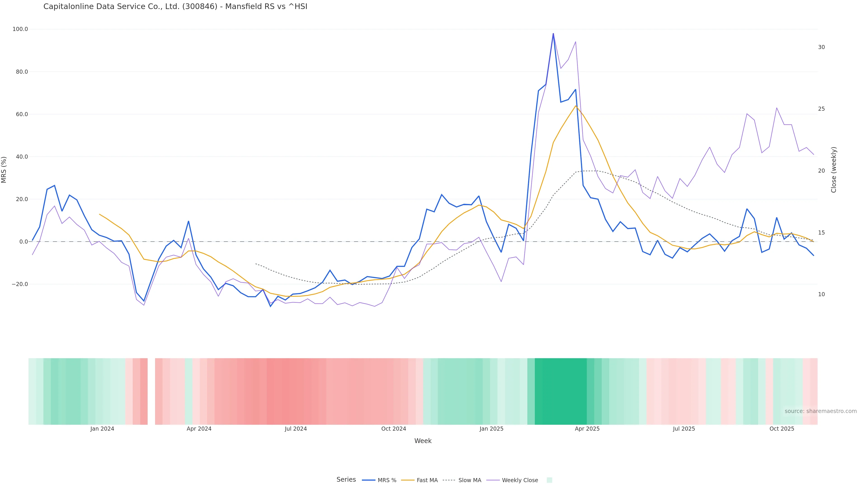
Task: Click the chart title Capitalonline Data Service
Action: (175, 6)
